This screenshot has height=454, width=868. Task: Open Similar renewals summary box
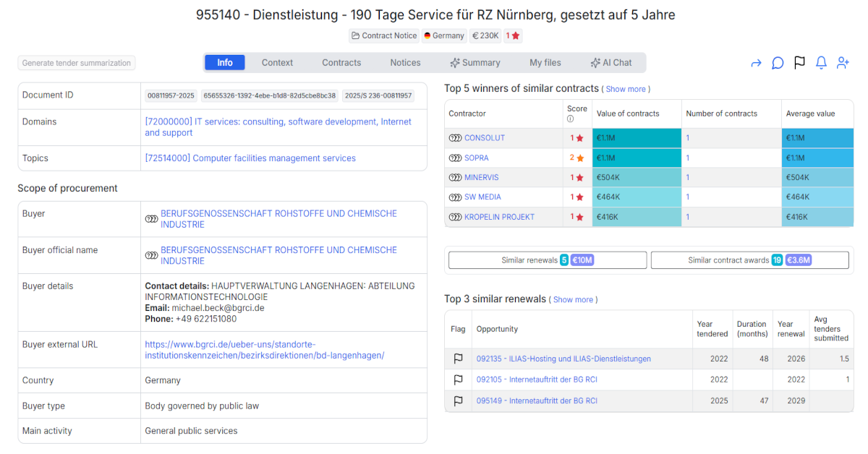(548, 260)
